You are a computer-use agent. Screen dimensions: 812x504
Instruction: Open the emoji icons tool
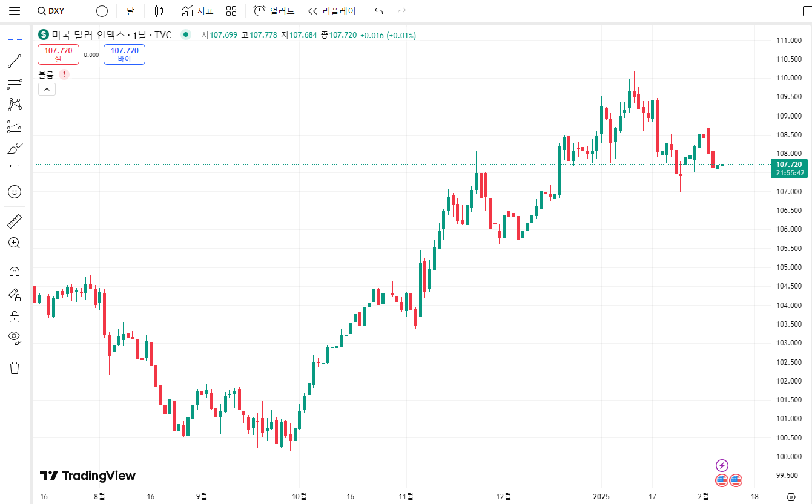(x=15, y=192)
